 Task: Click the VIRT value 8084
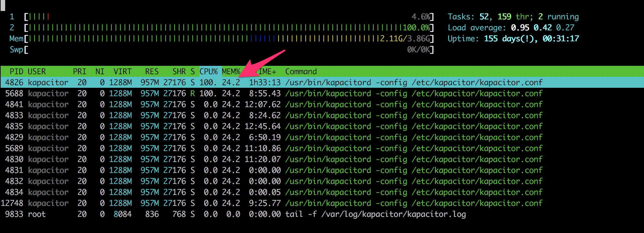pos(123,214)
